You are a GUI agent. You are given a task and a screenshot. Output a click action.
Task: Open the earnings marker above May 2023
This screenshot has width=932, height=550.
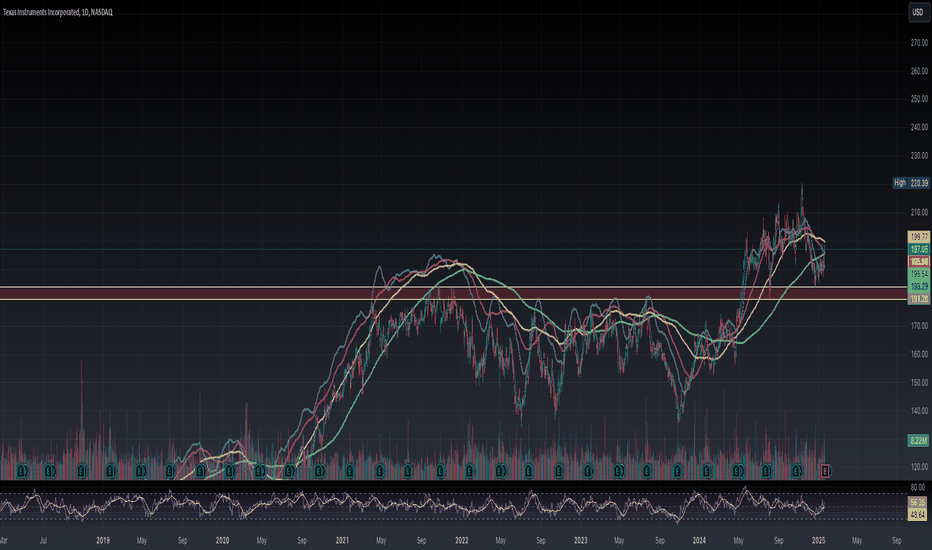[618, 472]
